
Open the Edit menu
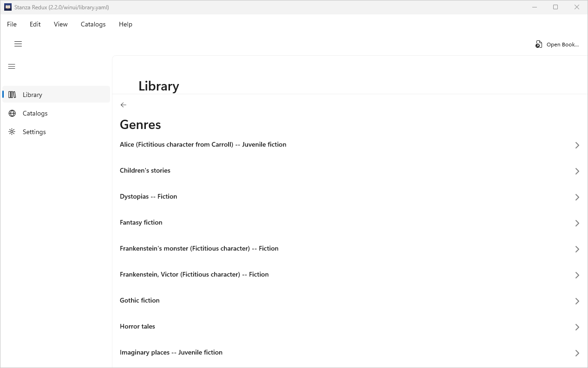pos(35,24)
